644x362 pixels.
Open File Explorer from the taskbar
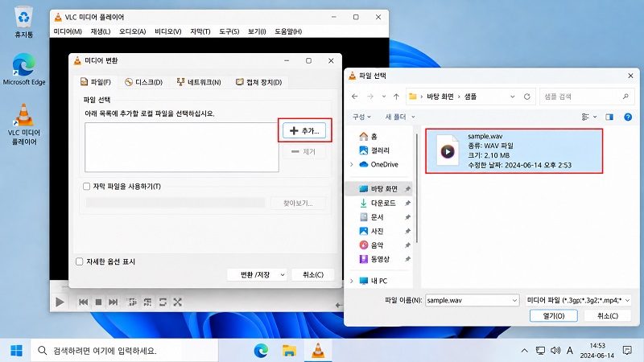[289, 351]
